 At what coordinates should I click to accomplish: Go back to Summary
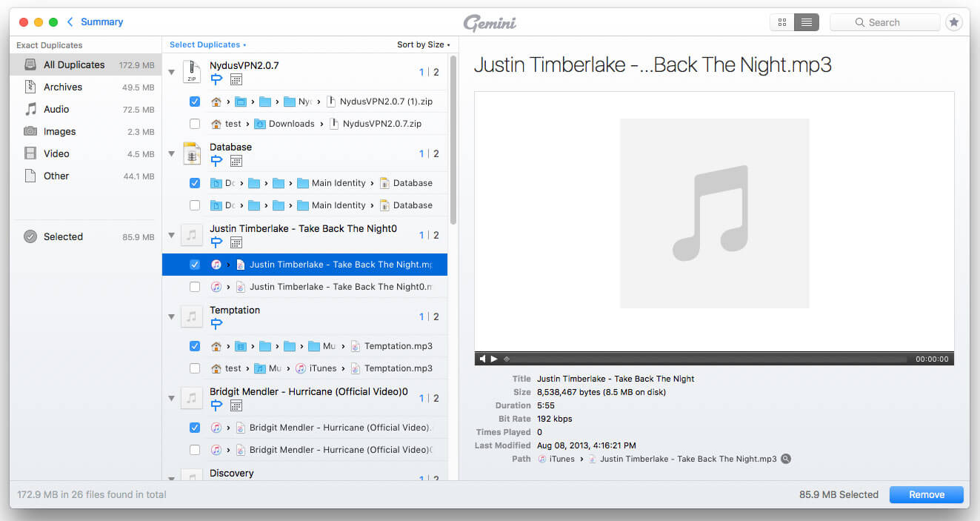[x=101, y=22]
